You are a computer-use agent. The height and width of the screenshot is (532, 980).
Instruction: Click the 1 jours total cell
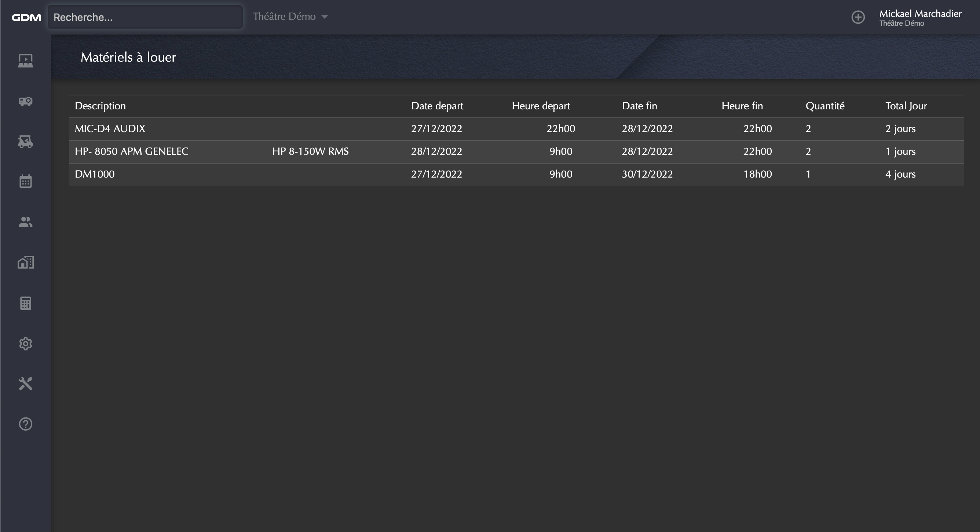900,152
